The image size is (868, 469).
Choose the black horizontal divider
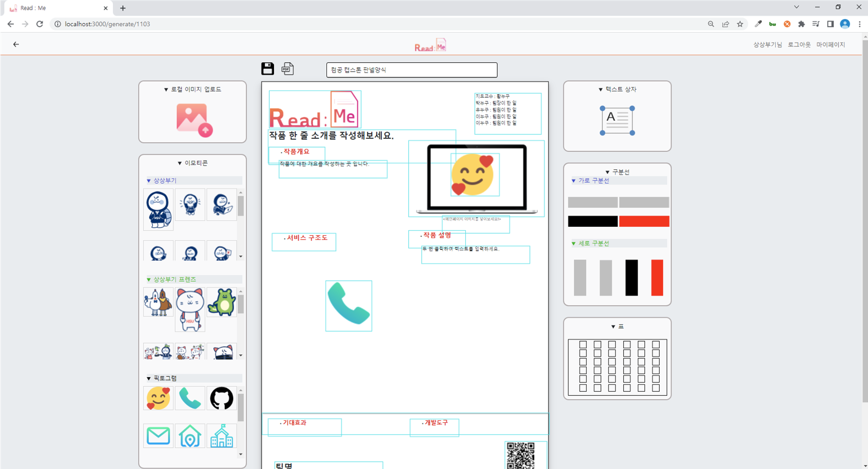click(x=593, y=221)
